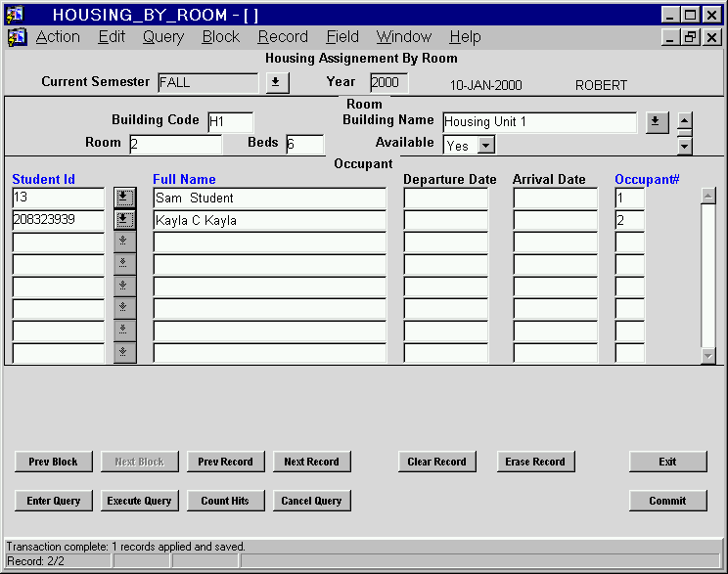Click Departure Date field for Sam Student

tap(446, 198)
